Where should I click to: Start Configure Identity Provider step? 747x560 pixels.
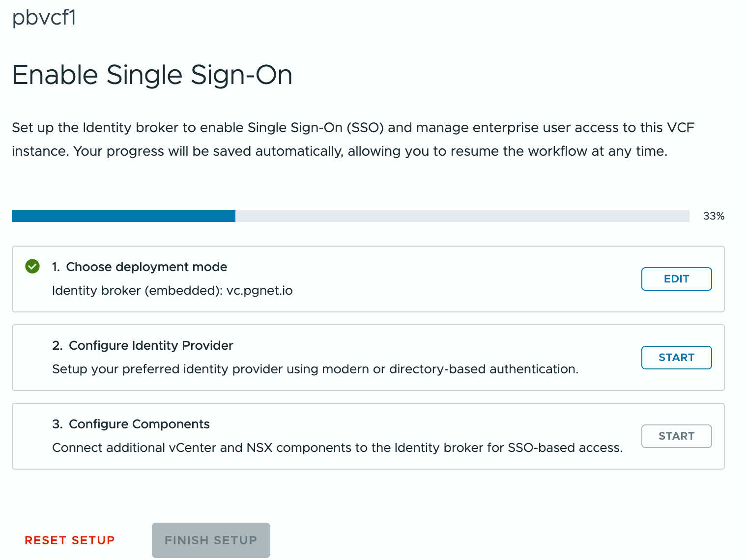pos(676,358)
